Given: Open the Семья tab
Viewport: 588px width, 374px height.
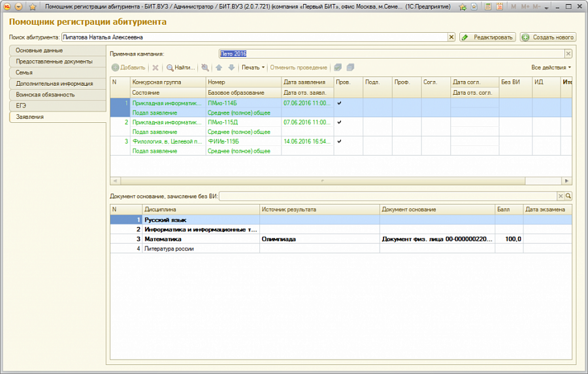Looking at the screenshot, I should pyautogui.click(x=57, y=73).
